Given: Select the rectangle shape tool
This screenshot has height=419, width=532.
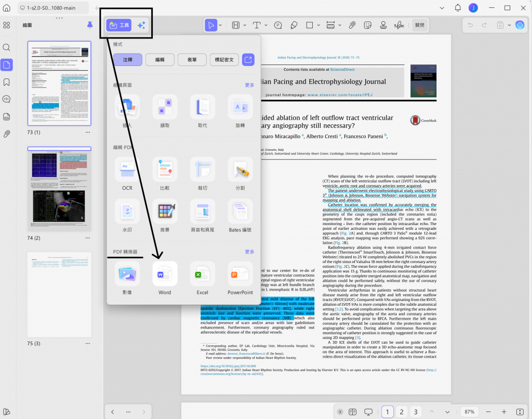Looking at the screenshot, I should tap(310, 25).
